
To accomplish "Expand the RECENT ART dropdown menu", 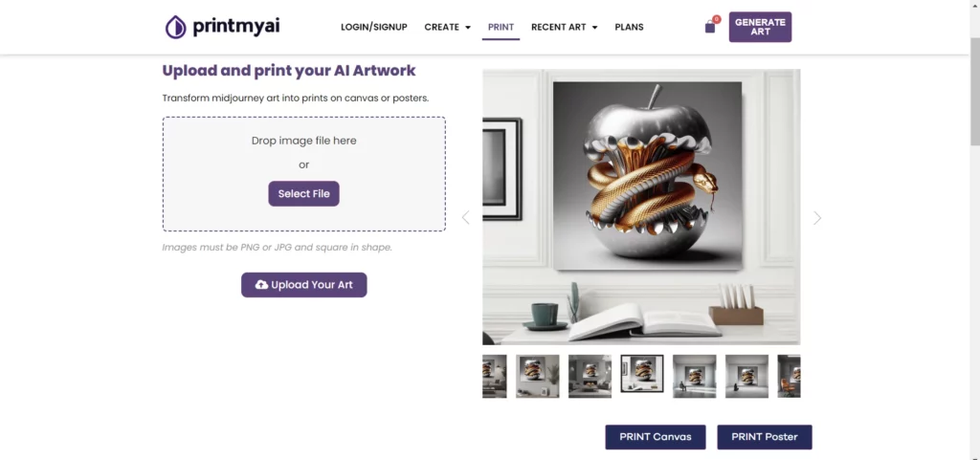I will point(565,27).
